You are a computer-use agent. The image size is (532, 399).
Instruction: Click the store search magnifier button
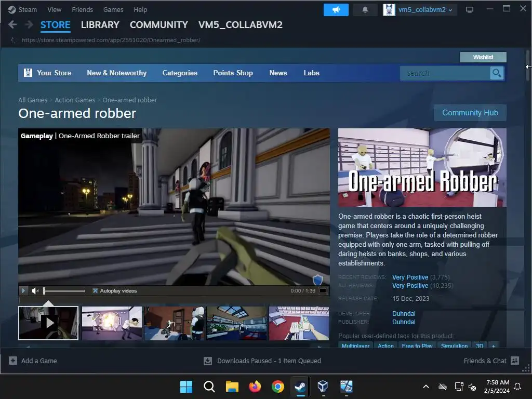[497, 73]
